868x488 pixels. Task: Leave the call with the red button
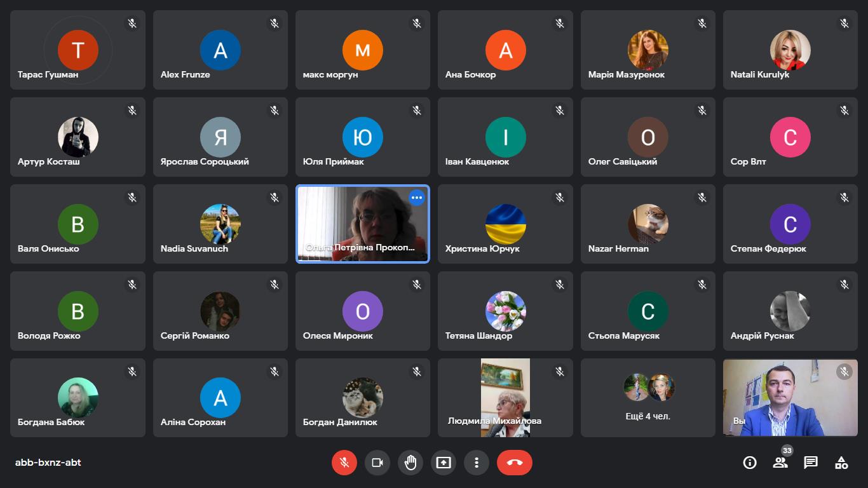515,463
